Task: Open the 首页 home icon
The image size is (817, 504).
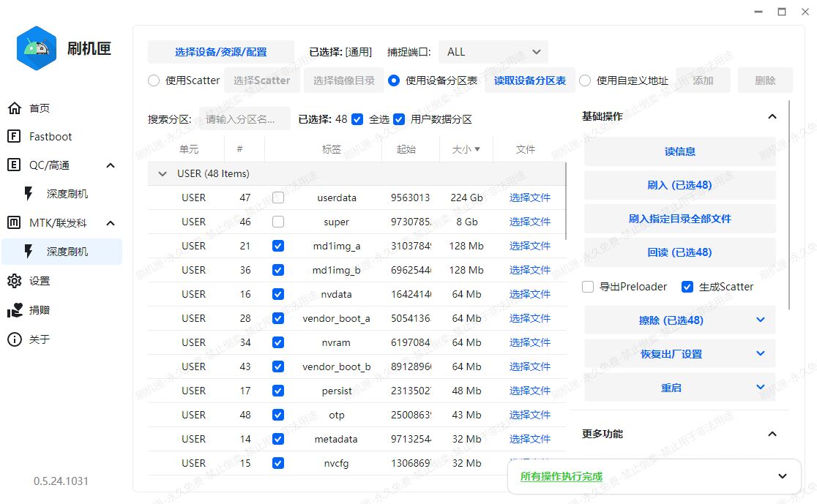Action: (x=14, y=108)
